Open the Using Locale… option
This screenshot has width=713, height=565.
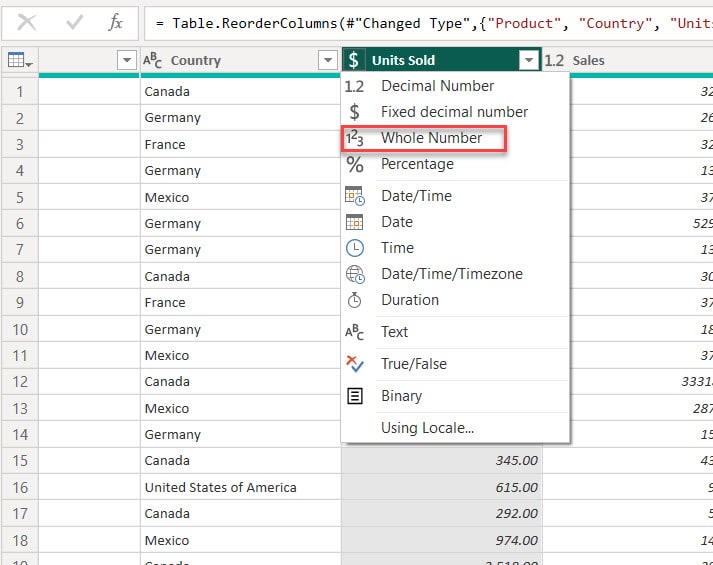pos(455,428)
